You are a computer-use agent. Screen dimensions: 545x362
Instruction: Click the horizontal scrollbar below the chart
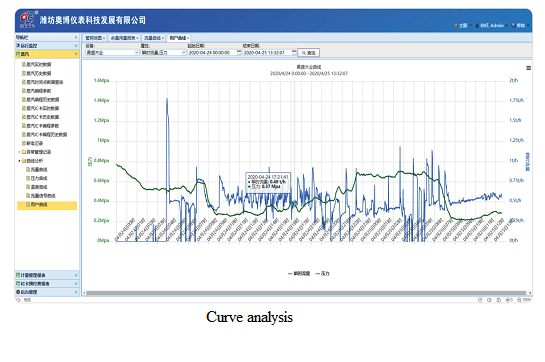coord(306,293)
